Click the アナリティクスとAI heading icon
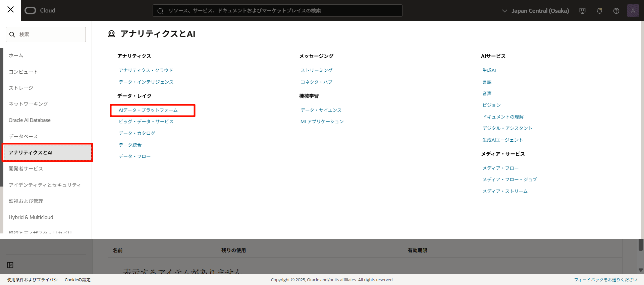The width and height of the screenshot is (644, 285). pos(111,34)
